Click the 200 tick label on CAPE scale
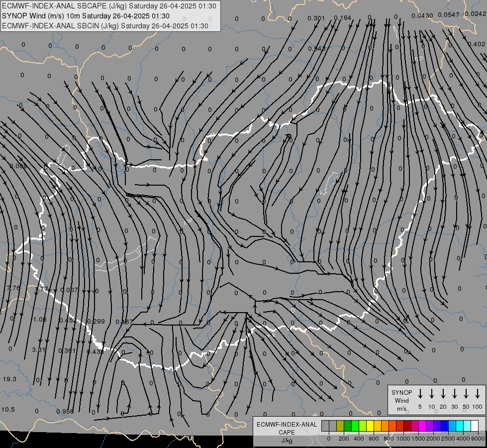487x448 pixels. point(344,439)
